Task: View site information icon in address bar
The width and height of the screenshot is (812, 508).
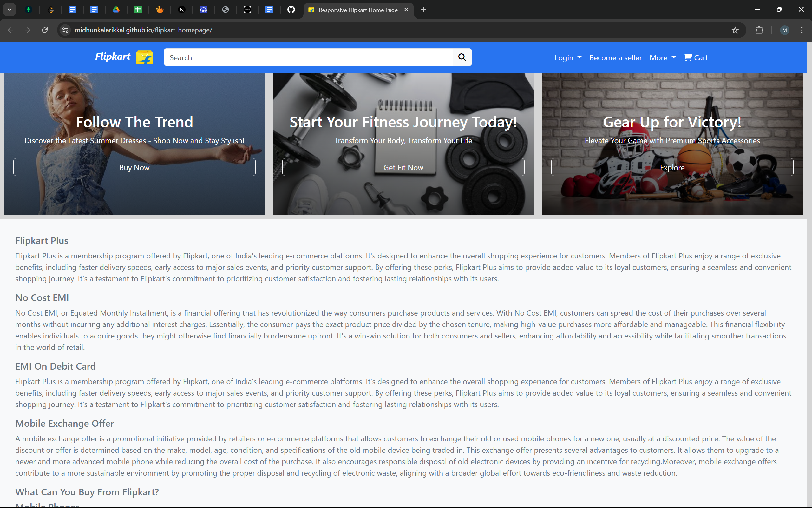Action: pos(65,30)
